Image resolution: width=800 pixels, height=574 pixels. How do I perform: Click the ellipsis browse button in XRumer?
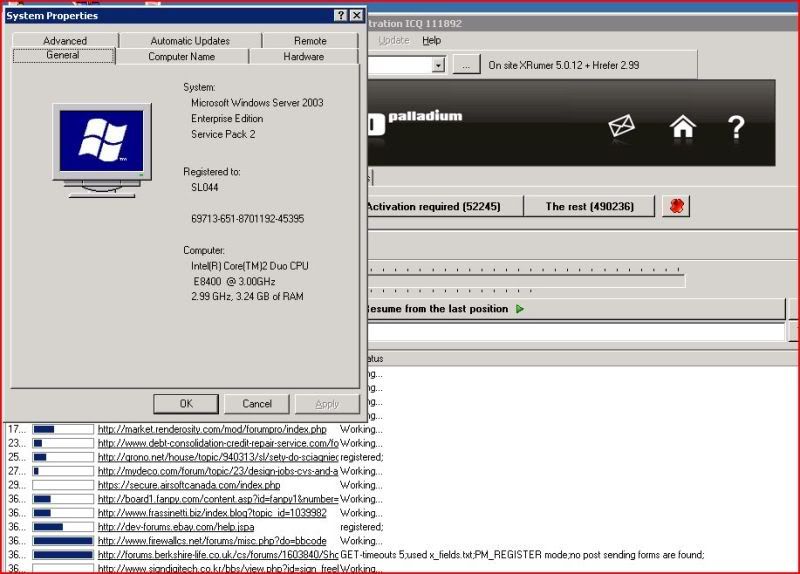tap(466, 65)
